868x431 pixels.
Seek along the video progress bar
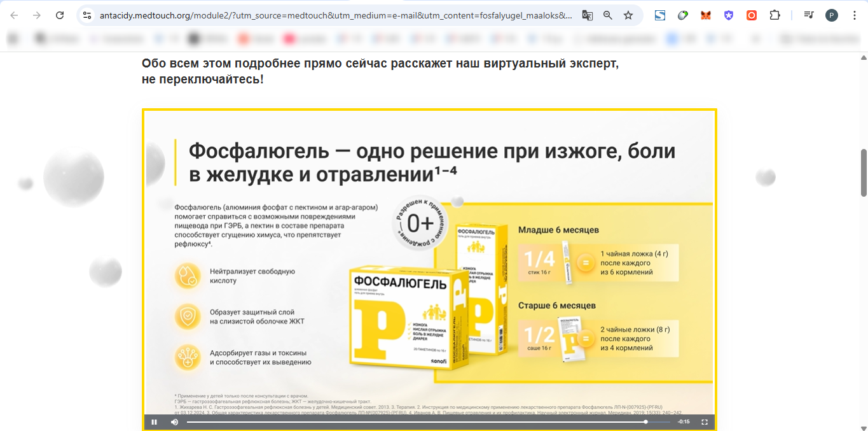pos(429,421)
